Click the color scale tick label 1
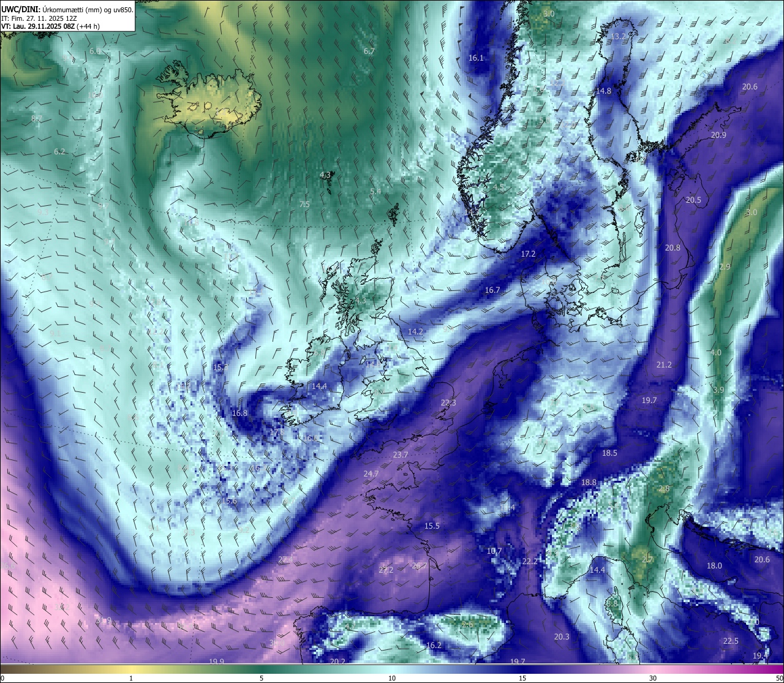Screen dimensions: 784x683 pyautogui.click(x=131, y=678)
